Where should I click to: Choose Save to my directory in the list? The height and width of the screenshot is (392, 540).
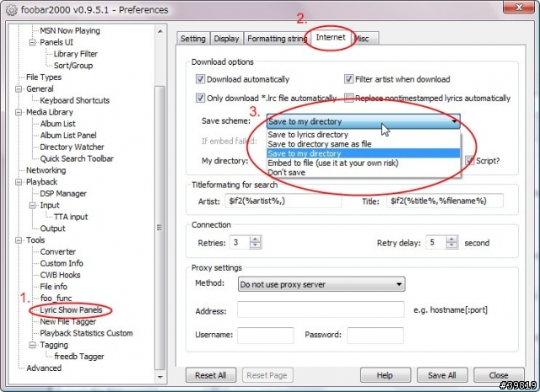tap(364, 153)
